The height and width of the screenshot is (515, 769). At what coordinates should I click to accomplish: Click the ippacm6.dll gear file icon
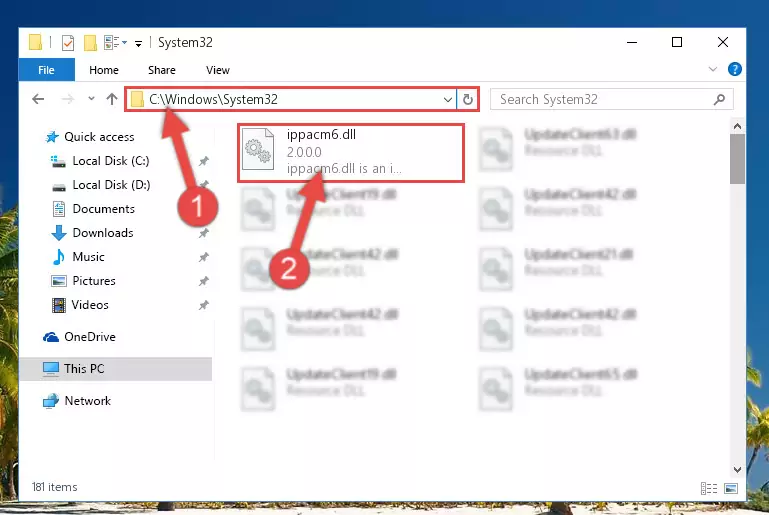[x=258, y=150]
